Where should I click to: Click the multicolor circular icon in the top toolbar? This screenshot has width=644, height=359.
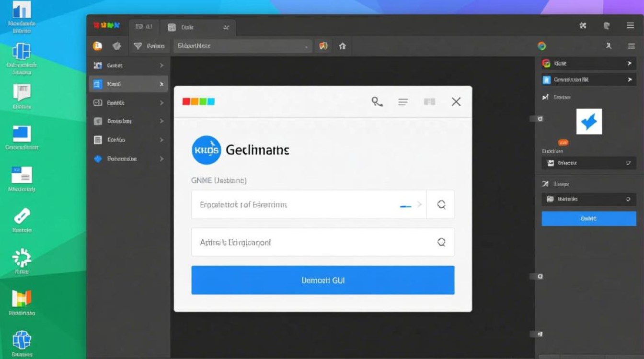tap(541, 46)
